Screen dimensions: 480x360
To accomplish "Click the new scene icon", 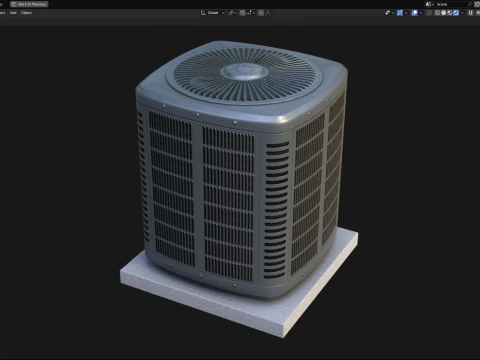I will click(x=477, y=4).
